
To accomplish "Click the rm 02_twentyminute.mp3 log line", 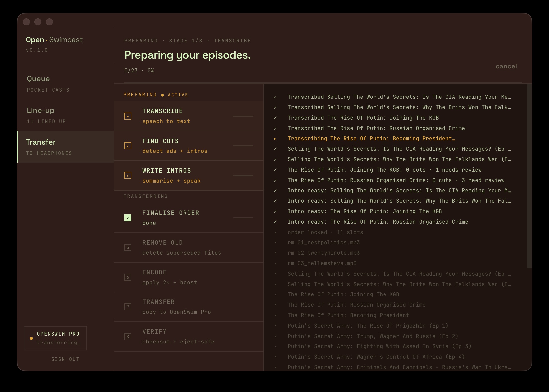I will 324,253.
